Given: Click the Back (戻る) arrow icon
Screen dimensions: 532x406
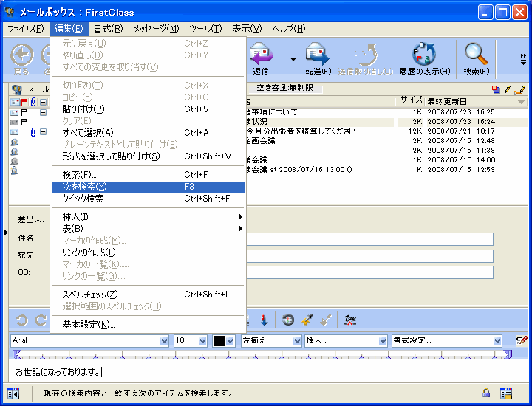Looking at the screenshot, I should click(x=22, y=54).
